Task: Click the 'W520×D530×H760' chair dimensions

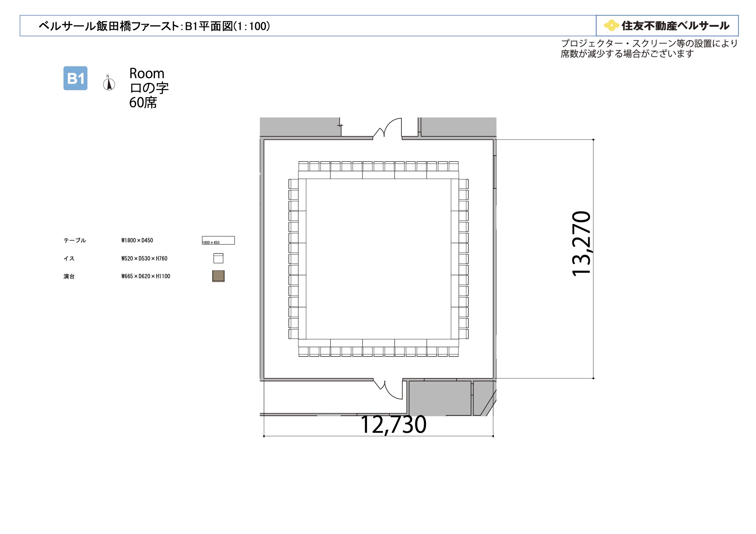Action: tap(144, 258)
